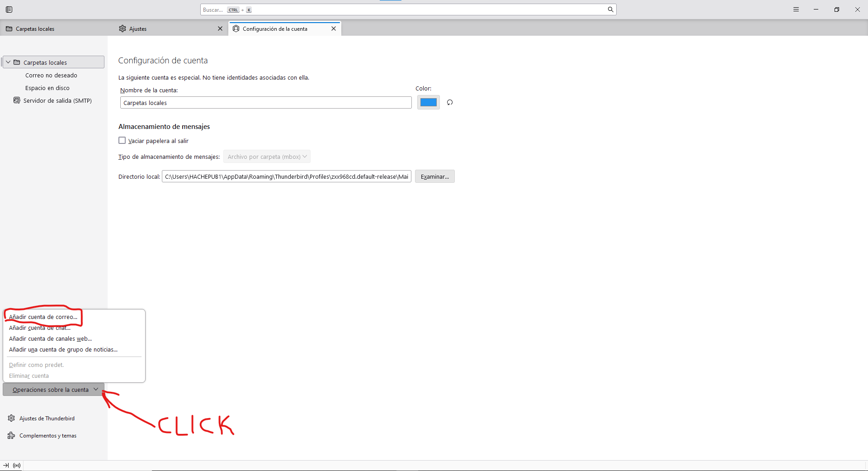
Task: Click the search magnifier icon
Action: coord(610,10)
